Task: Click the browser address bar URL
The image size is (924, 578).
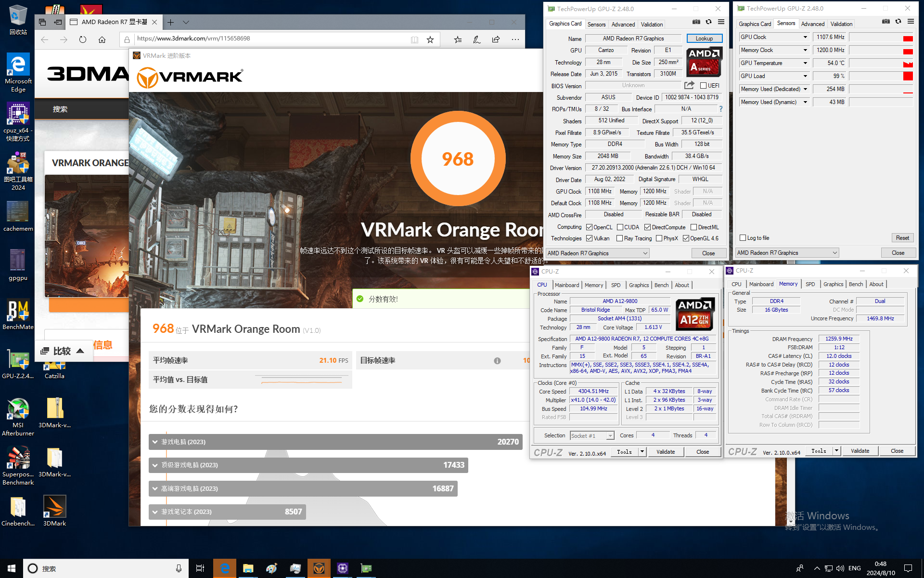Action: click(x=193, y=39)
